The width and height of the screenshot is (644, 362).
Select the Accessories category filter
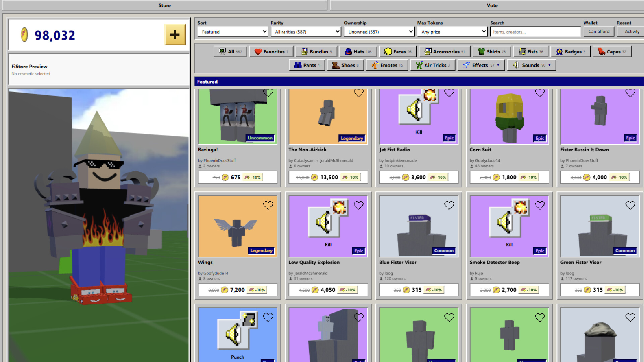click(x=445, y=51)
